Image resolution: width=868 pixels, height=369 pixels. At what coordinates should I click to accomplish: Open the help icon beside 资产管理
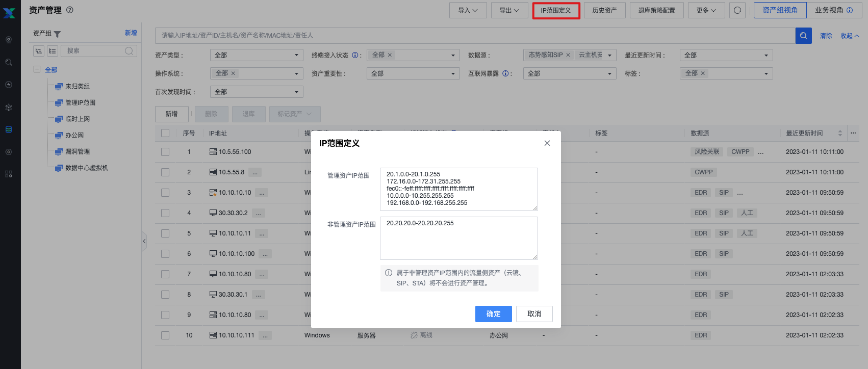pos(70,10)
